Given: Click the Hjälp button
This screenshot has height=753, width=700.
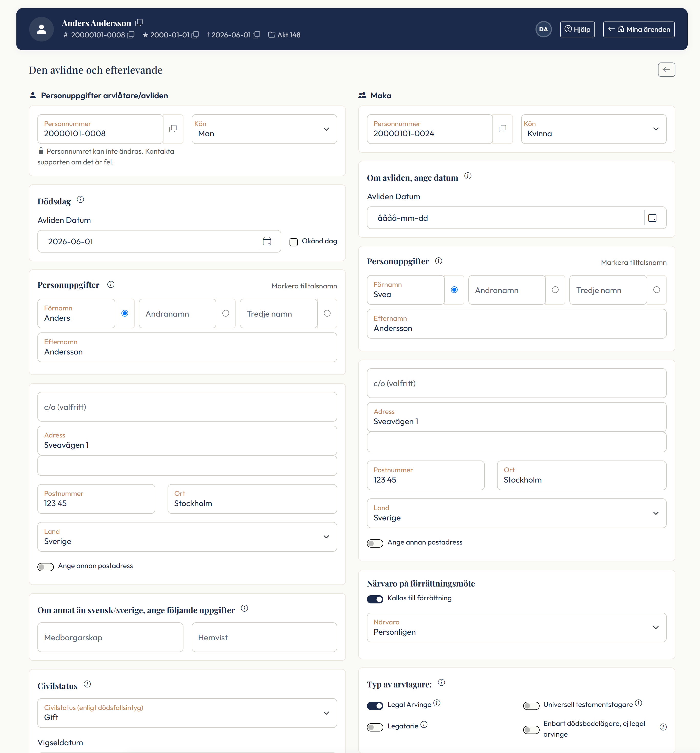Looking at the screenshot, I should click(x=577, y=29).
